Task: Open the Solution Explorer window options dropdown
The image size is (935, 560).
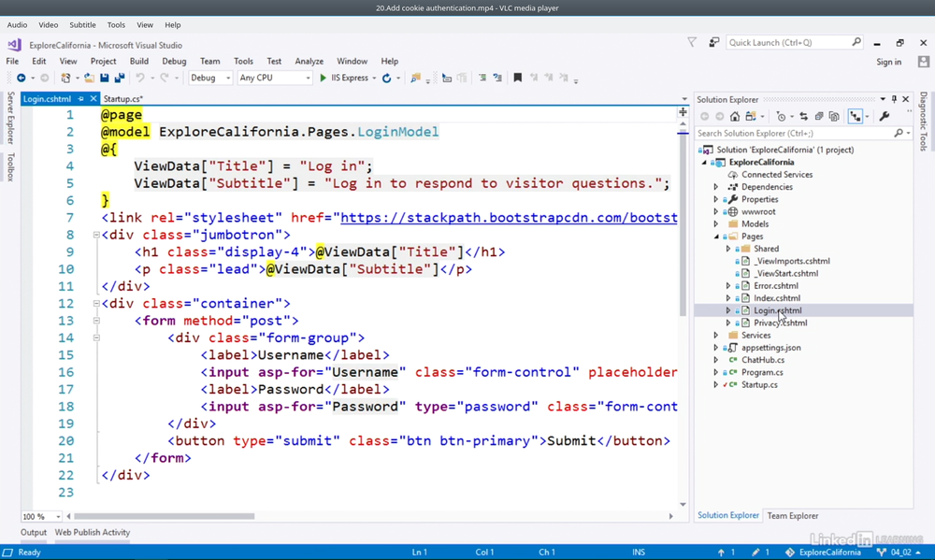Action: [883, 99]
